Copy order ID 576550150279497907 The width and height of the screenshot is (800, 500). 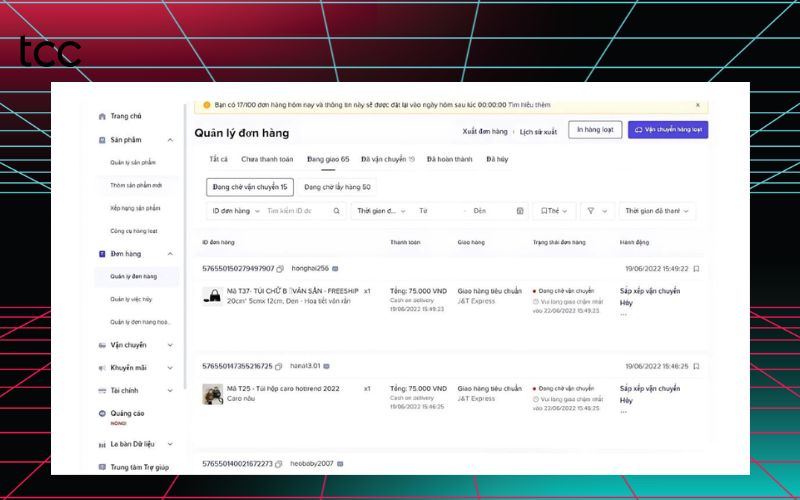280,269
